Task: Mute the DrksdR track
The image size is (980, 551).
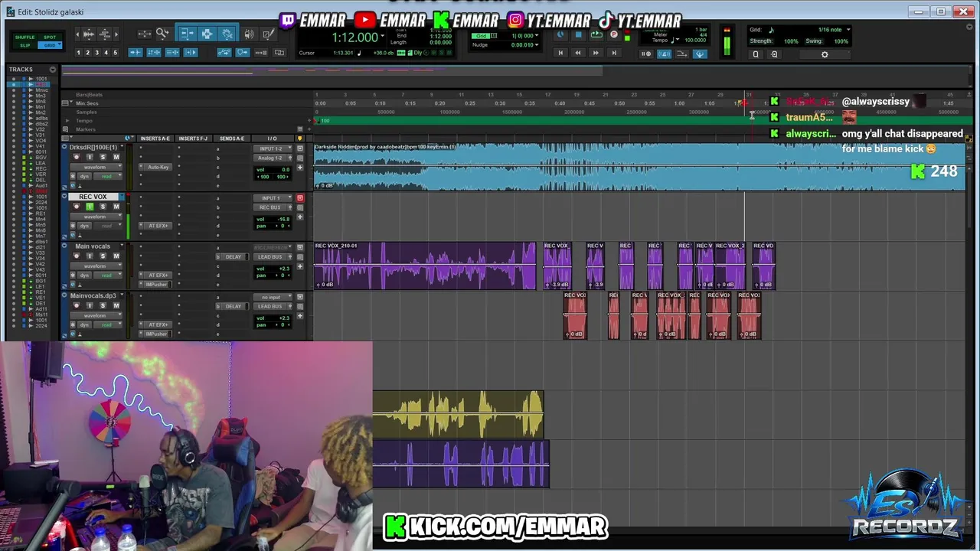Action: coord(116,157)
